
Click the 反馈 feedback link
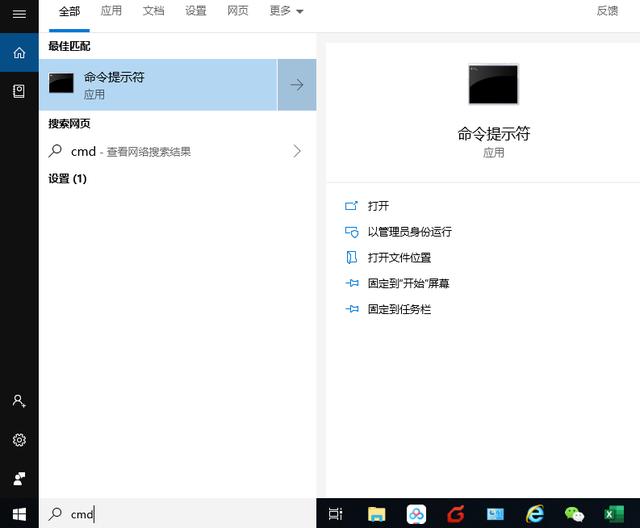(607, 11)
